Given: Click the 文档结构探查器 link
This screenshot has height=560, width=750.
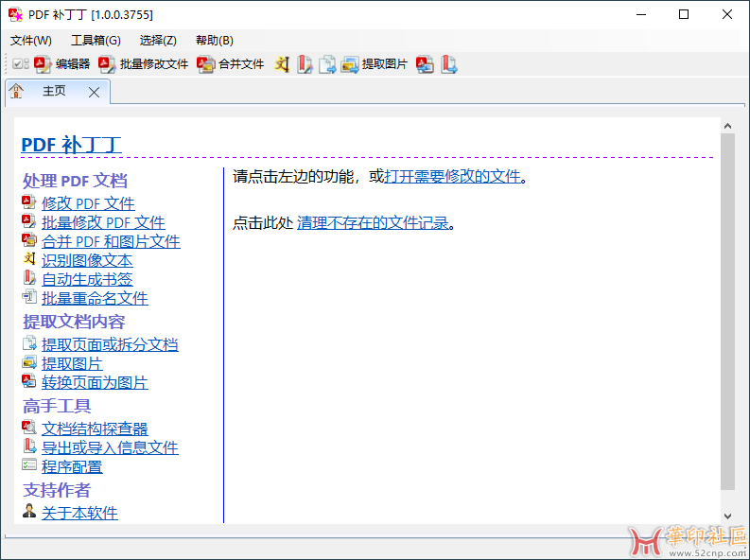Looking at the screenshot, I should [x=95, y=429].
